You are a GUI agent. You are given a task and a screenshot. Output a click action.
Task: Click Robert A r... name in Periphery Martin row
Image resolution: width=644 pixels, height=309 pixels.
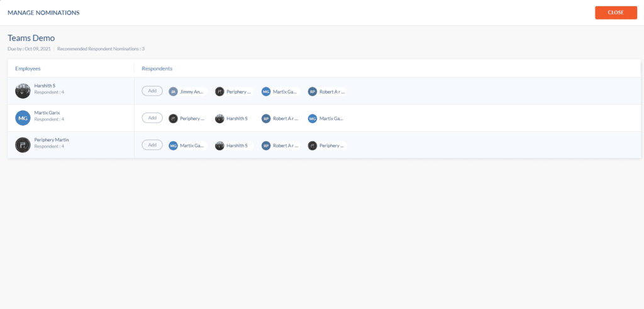(x=286, y=146)
